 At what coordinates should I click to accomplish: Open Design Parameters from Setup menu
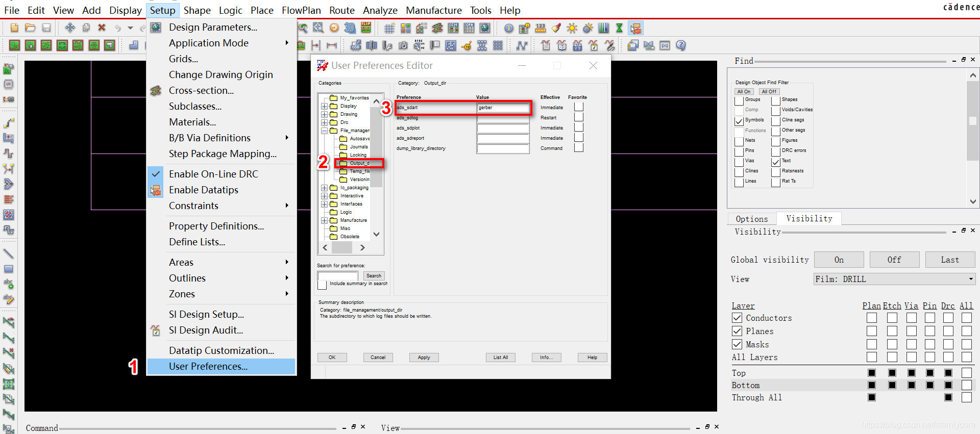[222, 27]
